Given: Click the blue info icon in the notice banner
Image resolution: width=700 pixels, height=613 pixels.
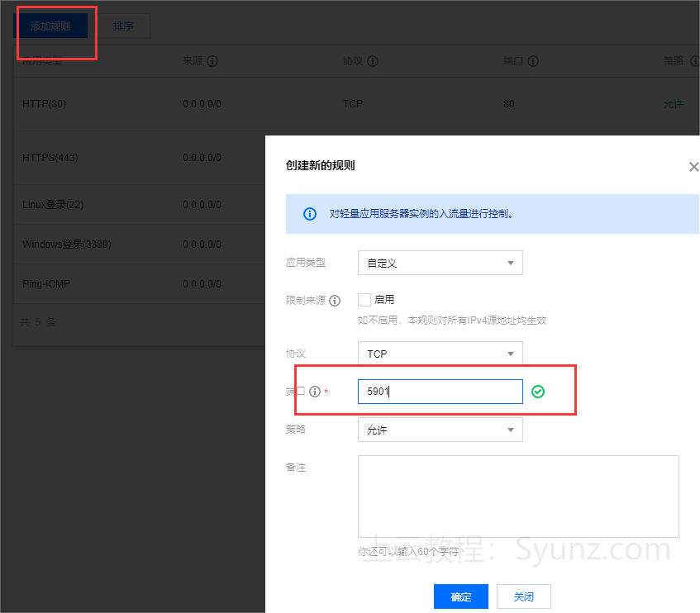Looking at the screenshot, I should tap(310, 214).
